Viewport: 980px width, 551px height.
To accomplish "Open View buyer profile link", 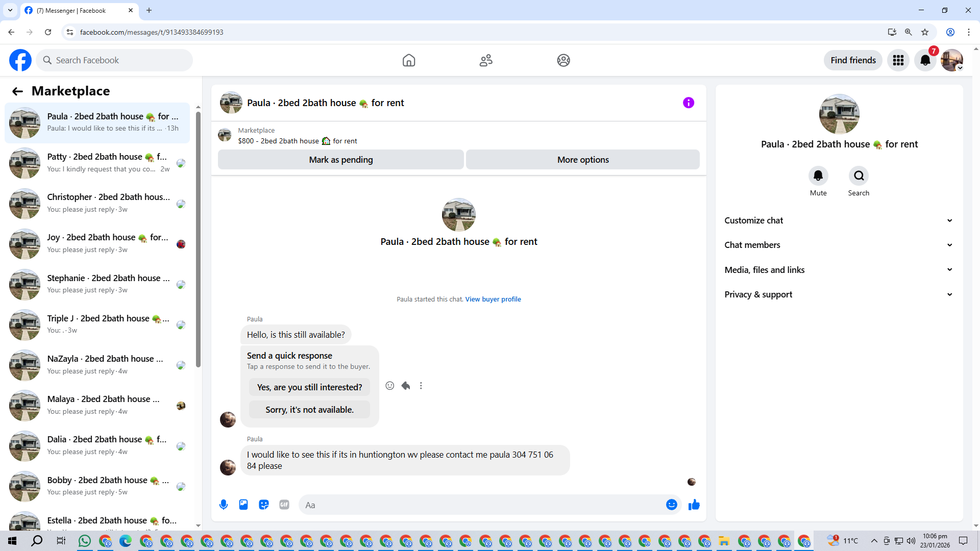I will coord(493,299).
